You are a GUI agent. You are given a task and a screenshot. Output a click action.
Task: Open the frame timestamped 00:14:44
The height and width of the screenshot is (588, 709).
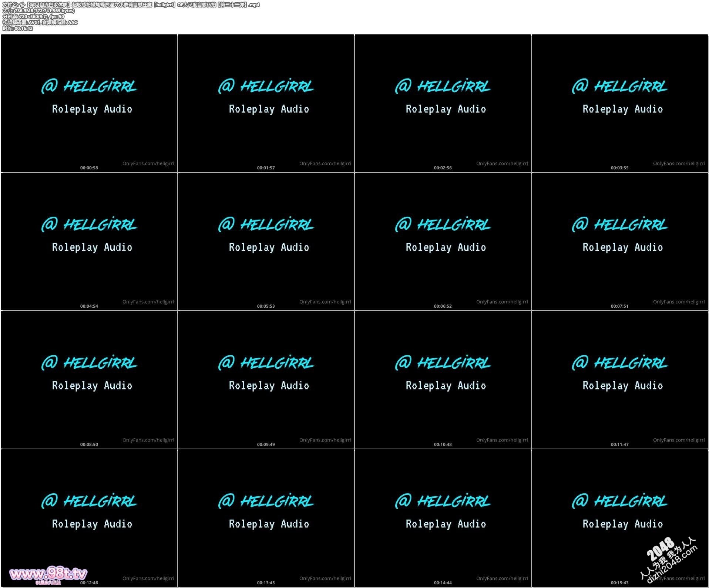(x=443, y=518)
